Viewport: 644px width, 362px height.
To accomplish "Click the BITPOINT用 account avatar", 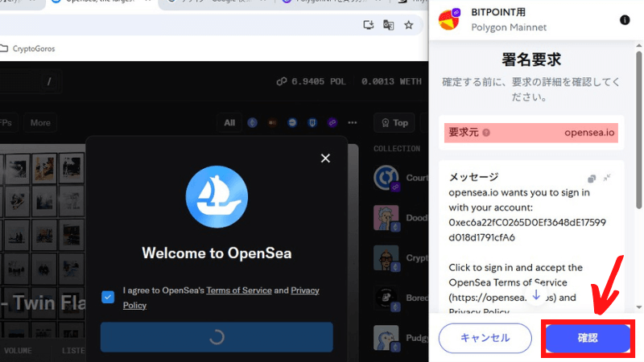I will pos(449,19).
